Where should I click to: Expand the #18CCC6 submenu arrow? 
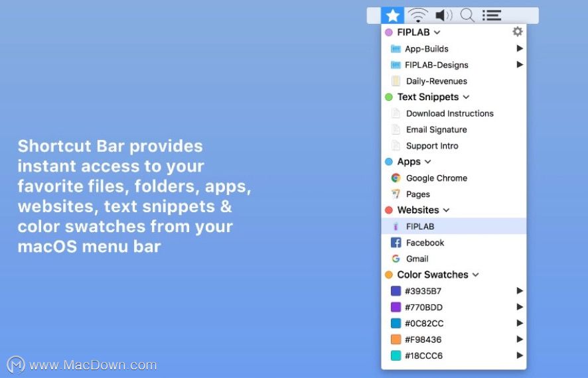(520, 355)
